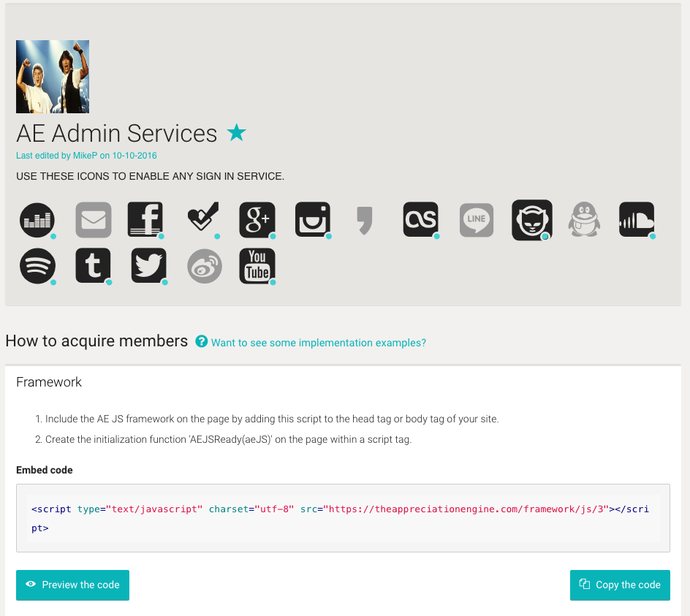This screenshot has width=690, height=616.
Task: Click the AE Admin Services title
Action: coord(117,133)
